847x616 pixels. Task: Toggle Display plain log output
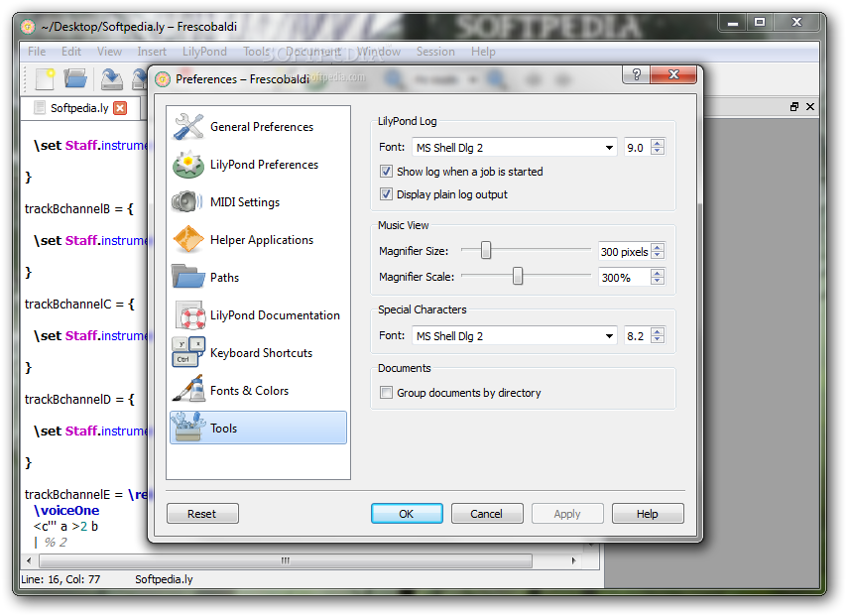tap(386, 194)
